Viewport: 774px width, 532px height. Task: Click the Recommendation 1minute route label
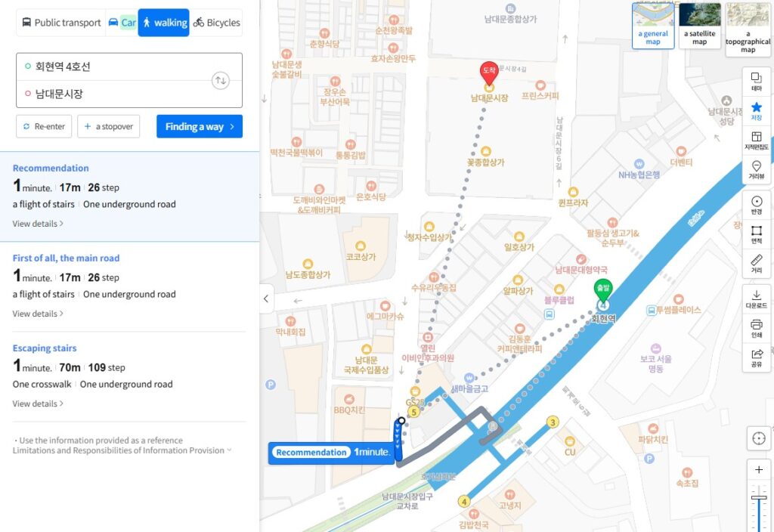[331, 453]
